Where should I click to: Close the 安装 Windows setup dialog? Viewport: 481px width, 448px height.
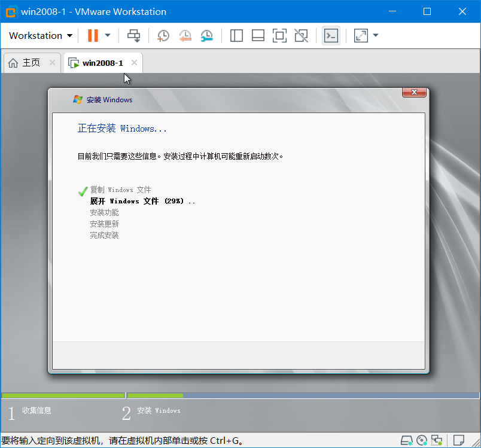tap(414, 92)
